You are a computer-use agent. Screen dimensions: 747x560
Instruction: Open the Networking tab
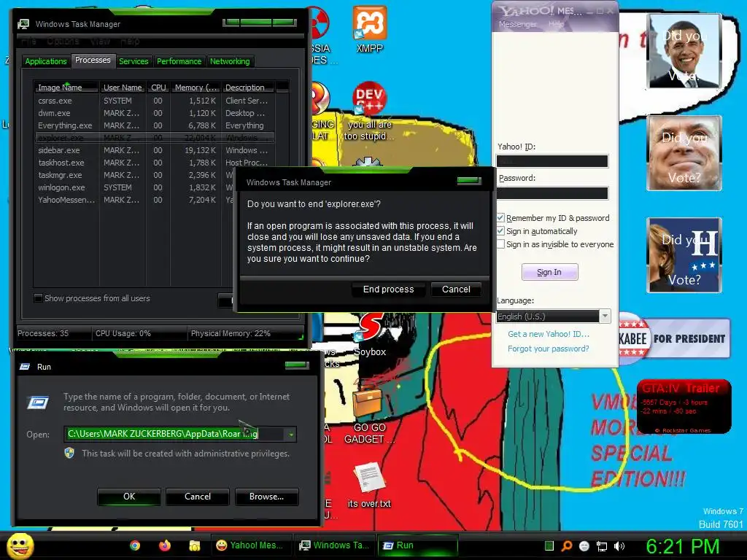click(x=230, y=61)
